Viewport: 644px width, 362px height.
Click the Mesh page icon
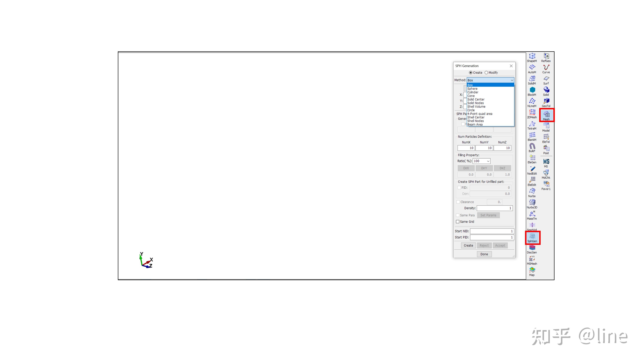tap(546, 115)
